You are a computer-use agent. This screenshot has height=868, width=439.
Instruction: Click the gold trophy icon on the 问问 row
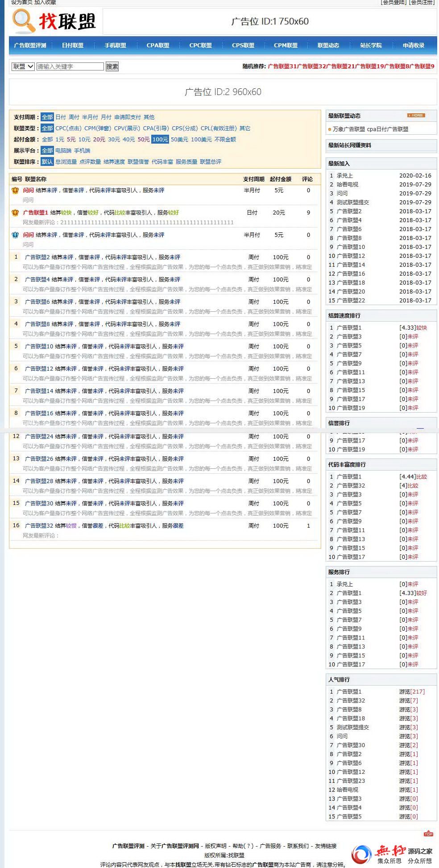15,190
